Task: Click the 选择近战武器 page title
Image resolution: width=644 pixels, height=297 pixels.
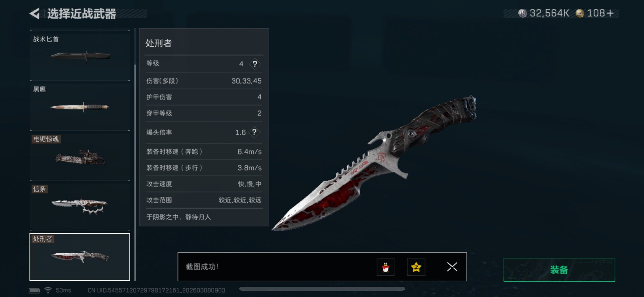Action: 82,14
